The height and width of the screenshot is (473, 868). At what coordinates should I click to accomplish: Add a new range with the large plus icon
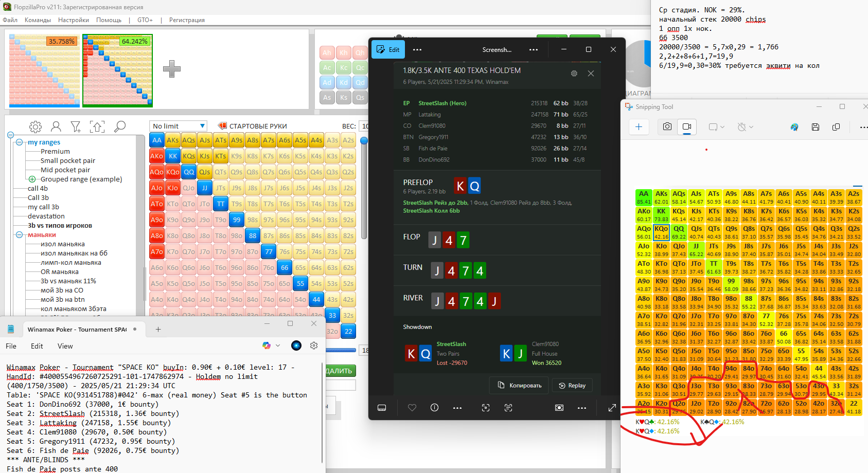click(172, 69)
